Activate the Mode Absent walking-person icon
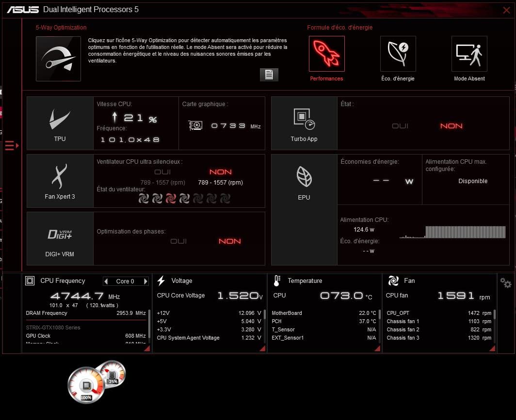This screenshot has height=420, width=516. click(x=469, y=54)
